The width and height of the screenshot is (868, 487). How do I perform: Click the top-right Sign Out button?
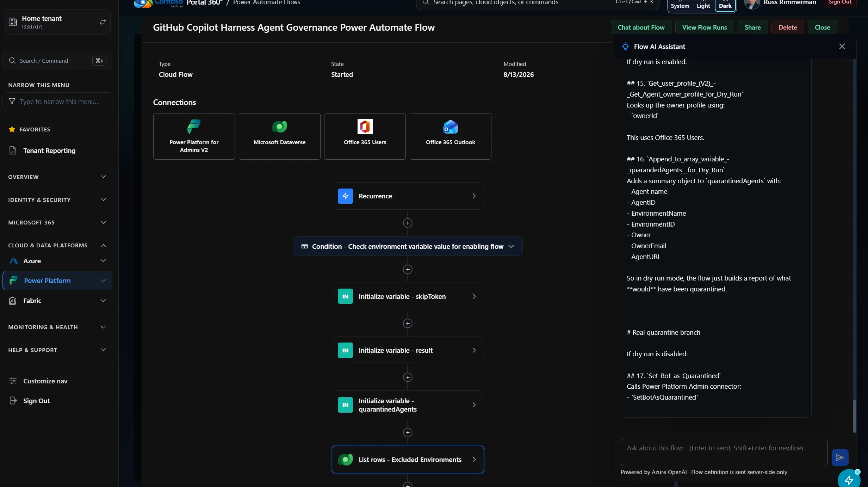click(x=840, y=2)
